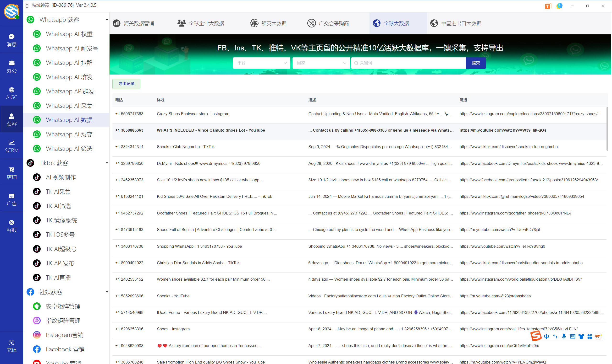Collapse the Whatsapp 获客 tree group
The width and height of the screenshot is (612, 364).
click(107, 20)
